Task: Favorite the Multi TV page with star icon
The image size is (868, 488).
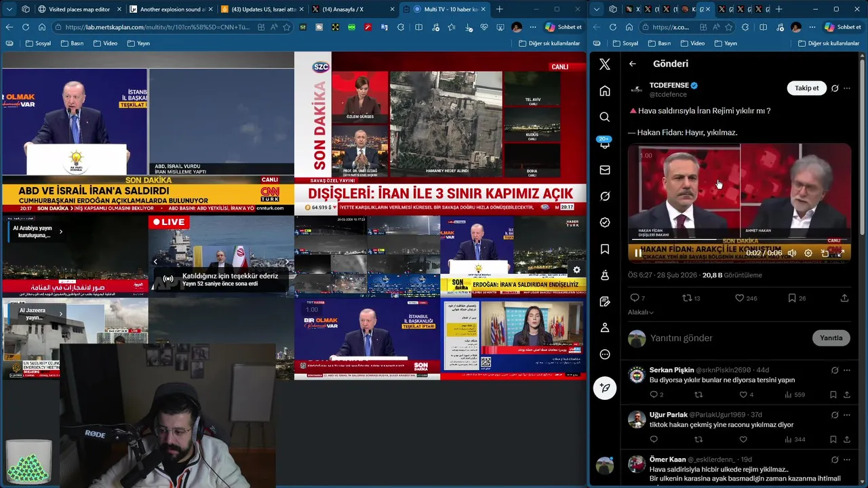Action: tap(287, 27)
